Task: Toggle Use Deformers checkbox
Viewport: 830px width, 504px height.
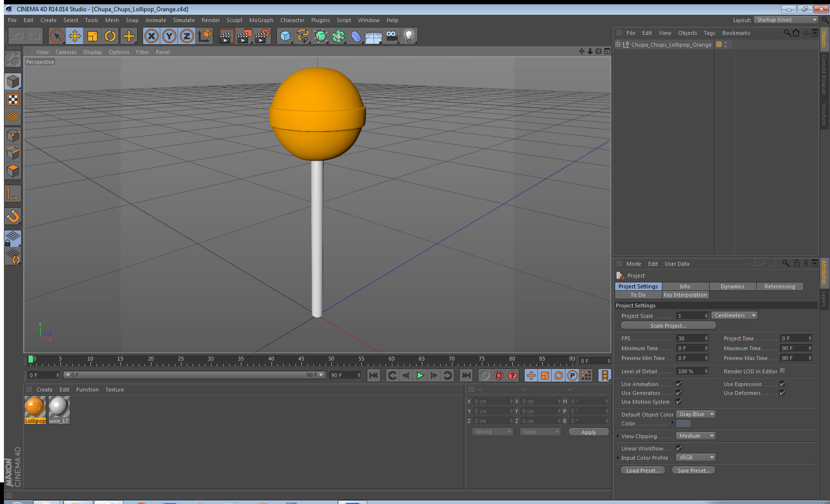Action: (x=782, y=393)
